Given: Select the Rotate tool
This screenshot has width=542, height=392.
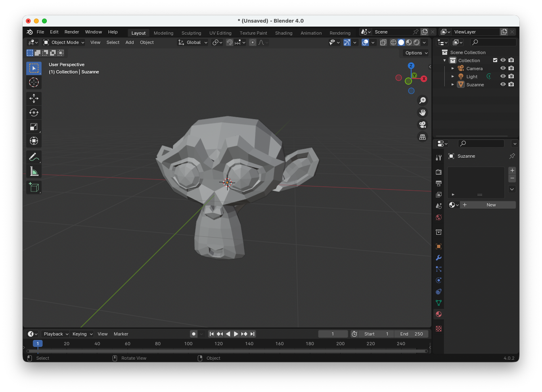Looking at the screenshot, I should (x=34, y=113).
